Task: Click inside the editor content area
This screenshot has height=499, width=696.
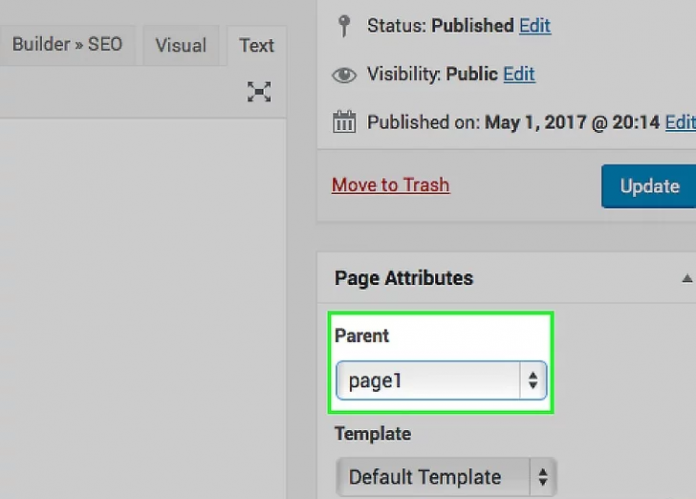Action: click(x=140, y=300)
